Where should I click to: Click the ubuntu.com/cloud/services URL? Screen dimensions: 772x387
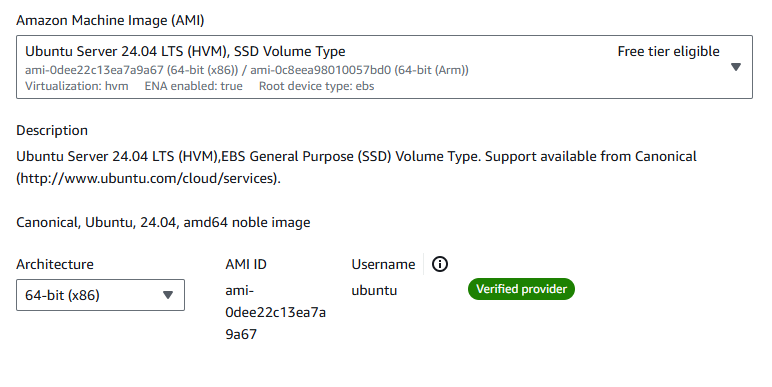(148, 178)
